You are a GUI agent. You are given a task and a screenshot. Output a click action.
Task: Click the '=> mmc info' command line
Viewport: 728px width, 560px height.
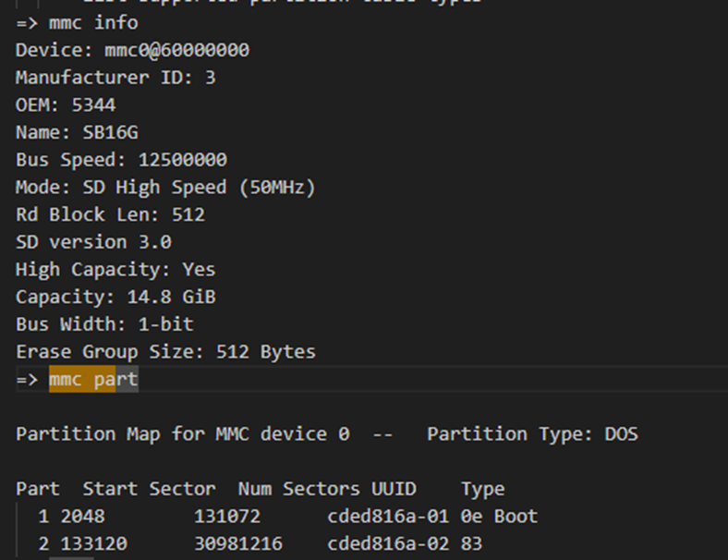(x=77, y=23)
